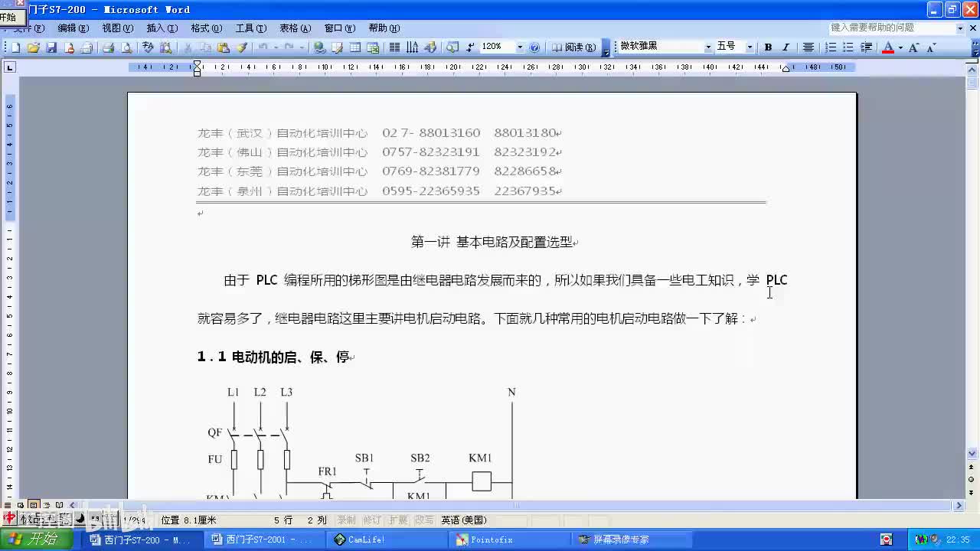
Task: Click the text direction icon
Action: pos(413,47)
